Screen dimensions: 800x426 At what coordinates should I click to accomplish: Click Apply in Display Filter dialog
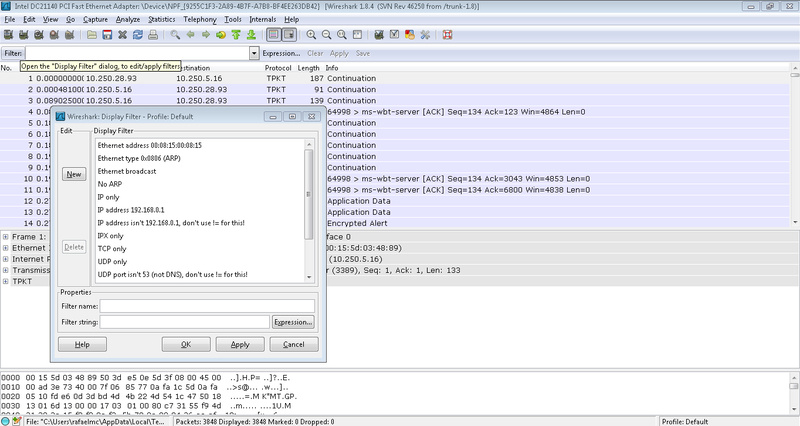click(x=240, y=344)
